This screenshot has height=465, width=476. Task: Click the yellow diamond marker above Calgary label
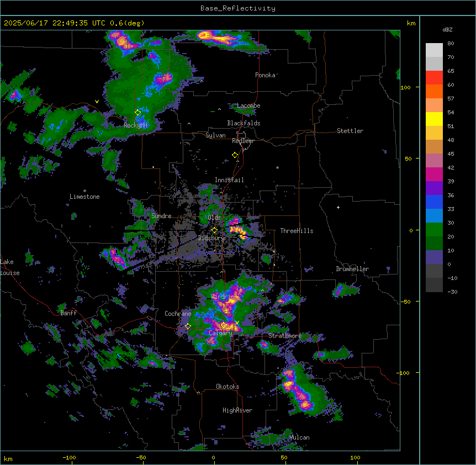[x=224, y=326]
